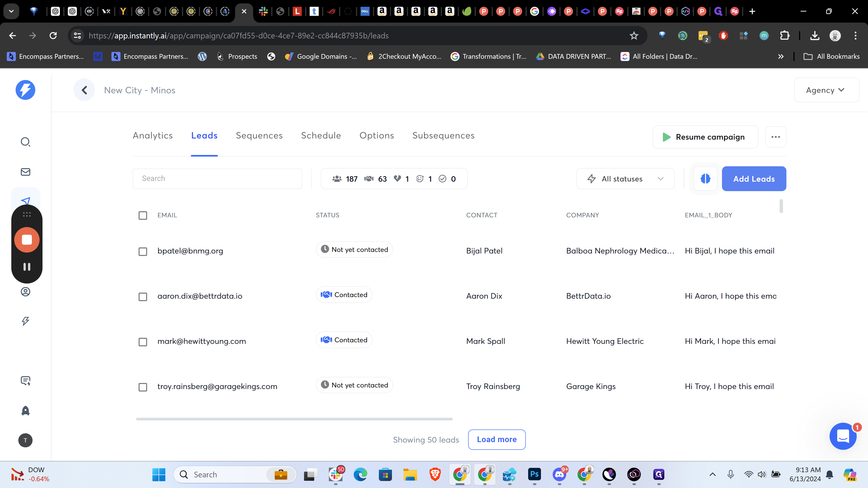Switch to the Options tab
The image size is (868, 488).
tap(377, 135)
